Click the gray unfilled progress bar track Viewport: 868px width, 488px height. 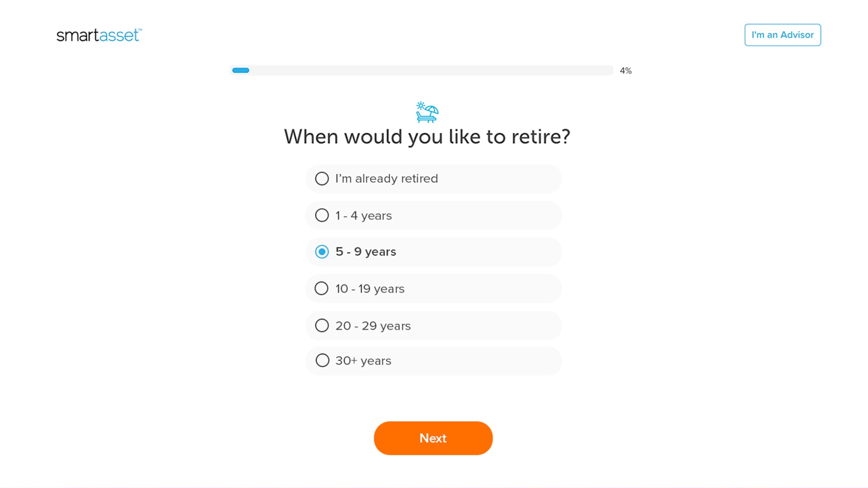coord(429,70)
